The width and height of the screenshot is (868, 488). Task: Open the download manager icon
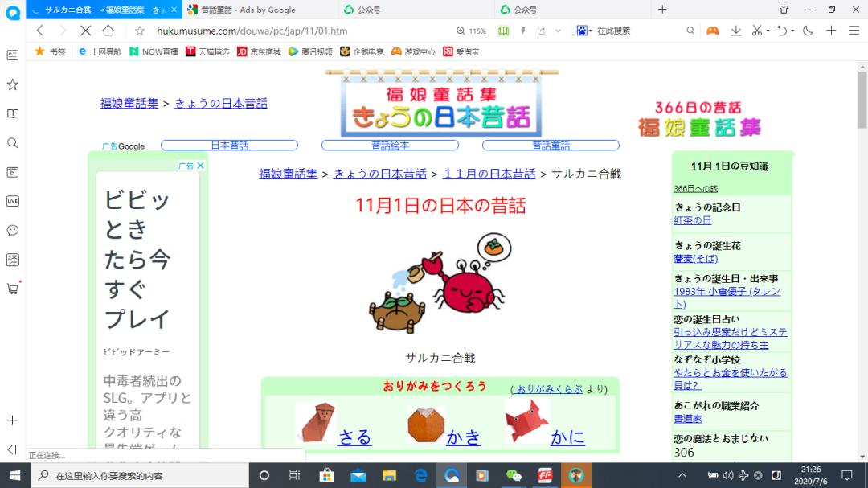coord(735,31)
